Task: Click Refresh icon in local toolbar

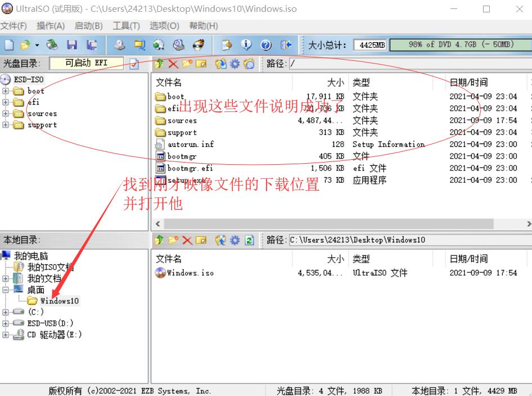Action: point(249,240)
